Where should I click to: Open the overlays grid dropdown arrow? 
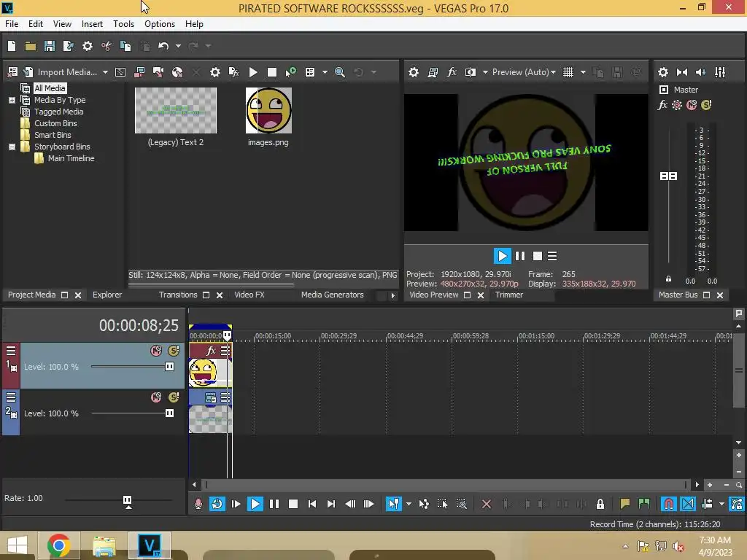(583, 72)
